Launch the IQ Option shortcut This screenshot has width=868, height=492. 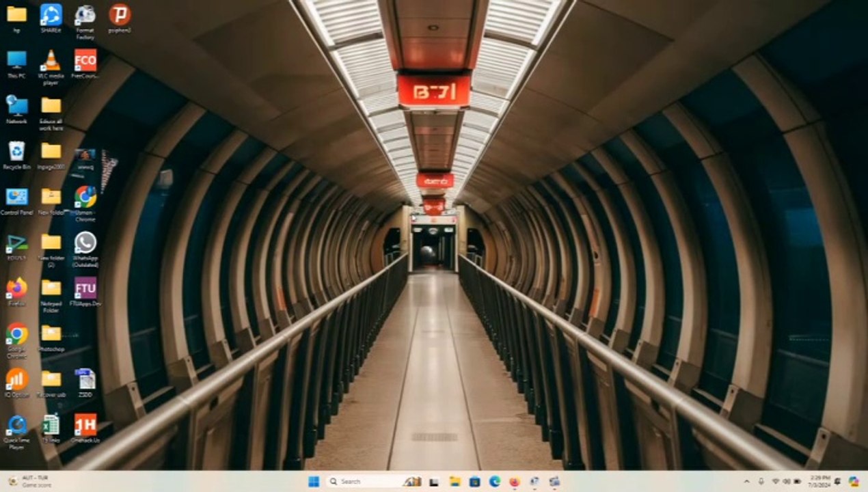pos(16,383)
